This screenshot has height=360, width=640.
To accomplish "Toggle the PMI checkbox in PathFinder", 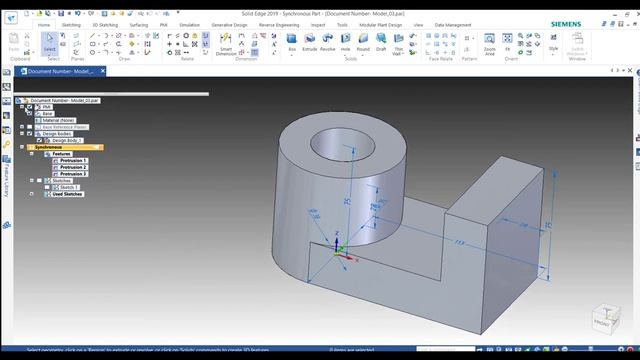I will [29, 107].
